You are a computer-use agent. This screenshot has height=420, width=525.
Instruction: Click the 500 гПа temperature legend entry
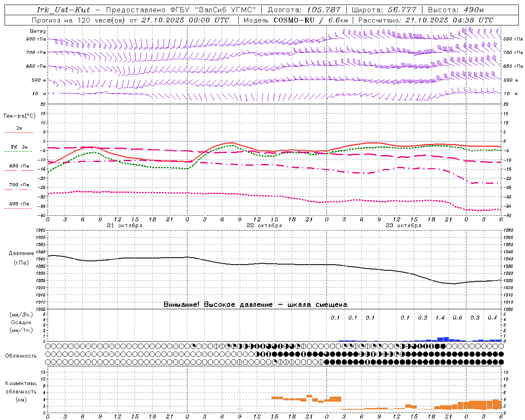(x=19, y=204)
